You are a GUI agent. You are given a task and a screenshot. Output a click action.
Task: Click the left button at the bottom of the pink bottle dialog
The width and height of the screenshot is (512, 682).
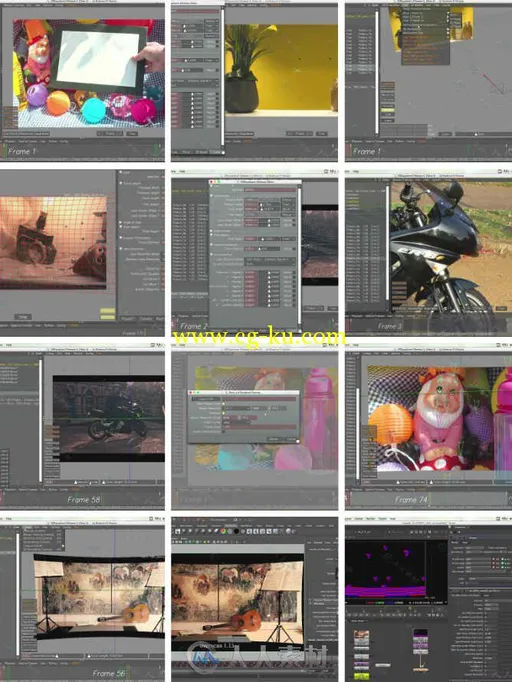[x=274, y=439]
